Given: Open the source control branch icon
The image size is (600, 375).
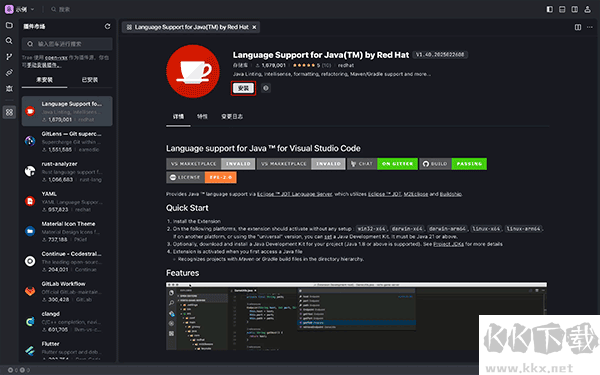Looking at the screenshot, I should click(x=9, y=57).
